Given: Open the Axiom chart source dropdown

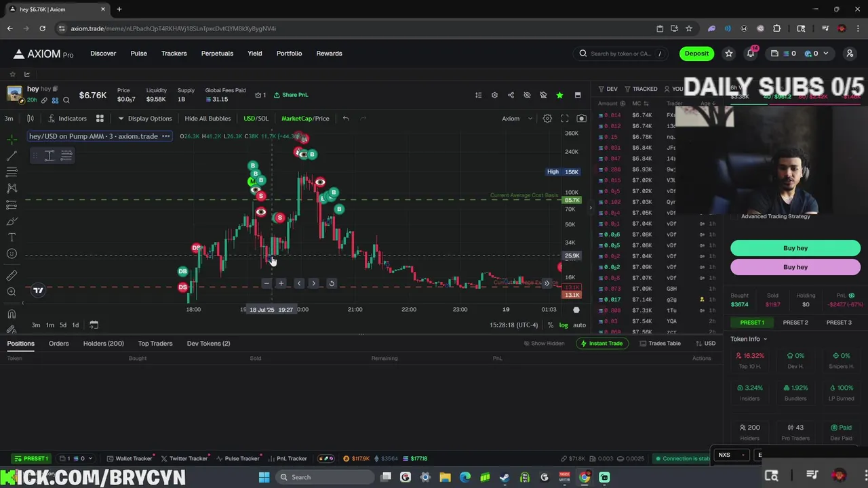Looking at the screenshot, I should tap(517, 119).
